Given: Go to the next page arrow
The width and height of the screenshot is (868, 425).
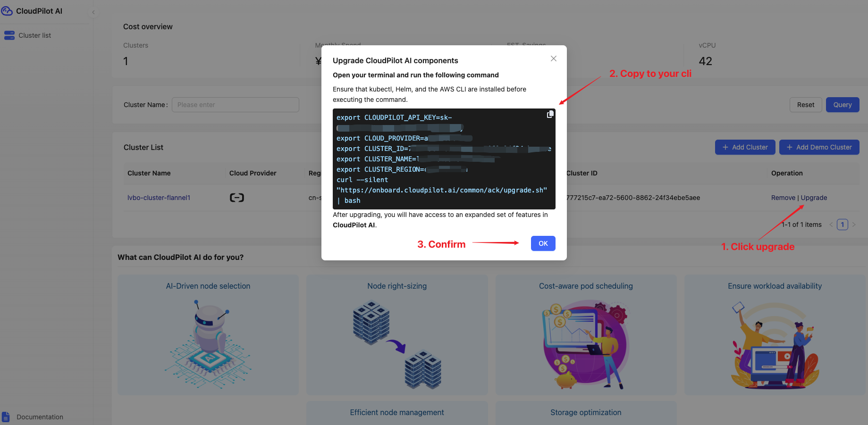Looking at the screenshot, I should pos(854,225).
